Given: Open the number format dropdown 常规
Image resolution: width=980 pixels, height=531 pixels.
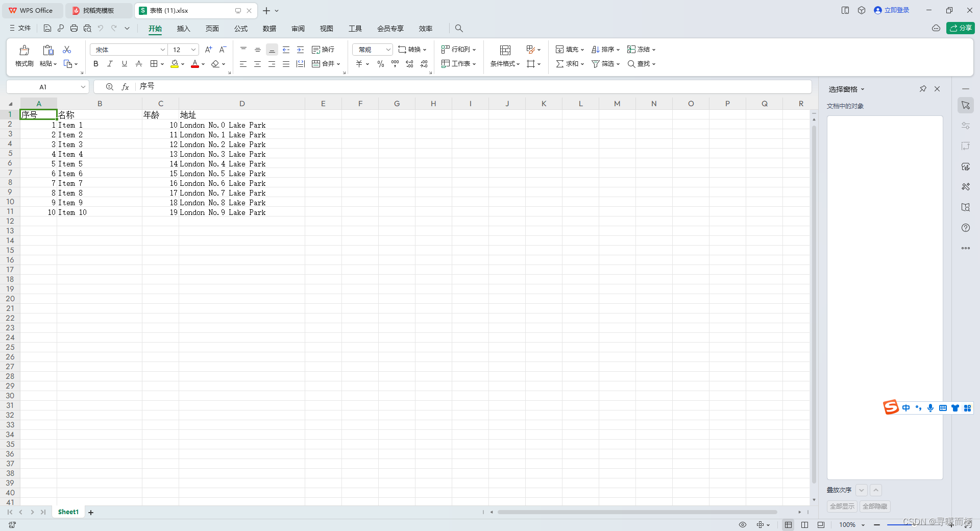Looking at the screenshot, I should point(372,50).
